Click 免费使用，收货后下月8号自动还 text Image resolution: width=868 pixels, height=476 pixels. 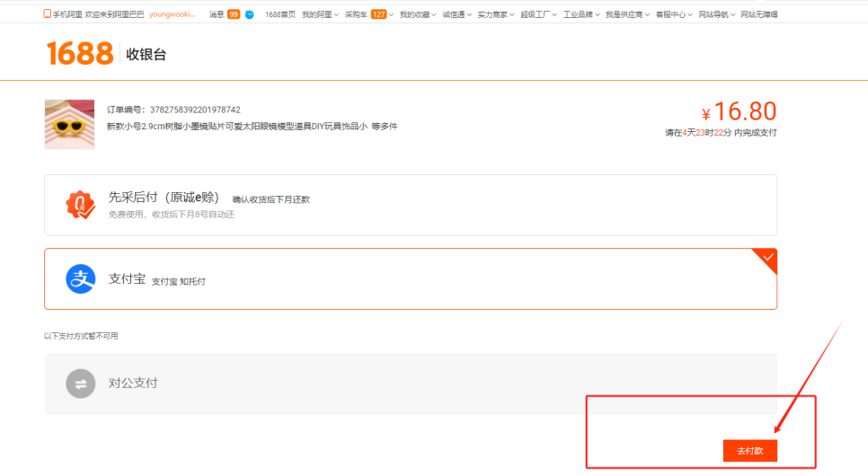coord(172,214)
